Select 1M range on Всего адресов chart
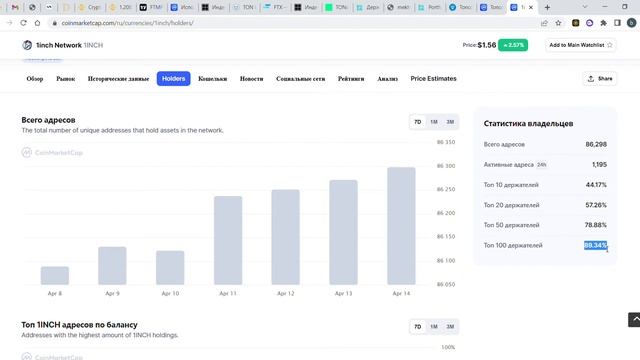The image size is (640, 360). tap(434, 122)
